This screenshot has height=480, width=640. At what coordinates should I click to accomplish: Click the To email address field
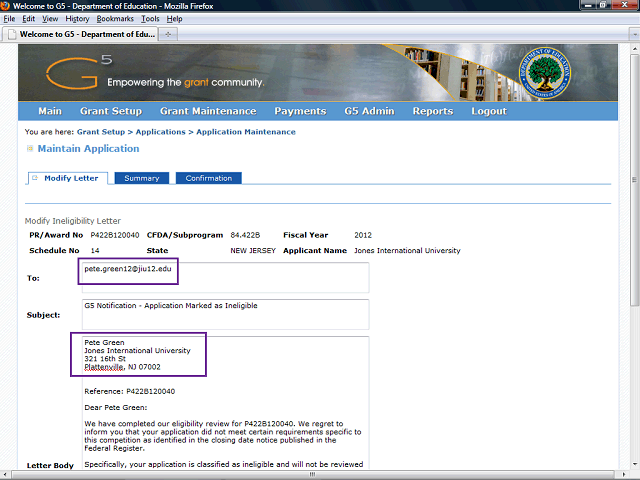225,278
